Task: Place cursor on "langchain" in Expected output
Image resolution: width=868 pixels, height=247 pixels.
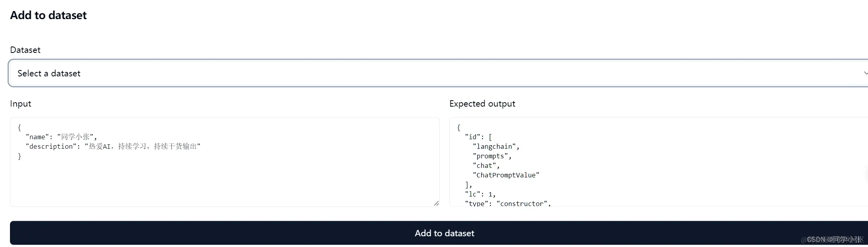Action: 496,147
